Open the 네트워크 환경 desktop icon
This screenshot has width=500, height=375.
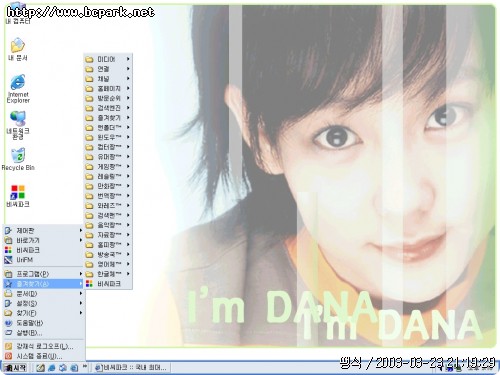point(18,125)
